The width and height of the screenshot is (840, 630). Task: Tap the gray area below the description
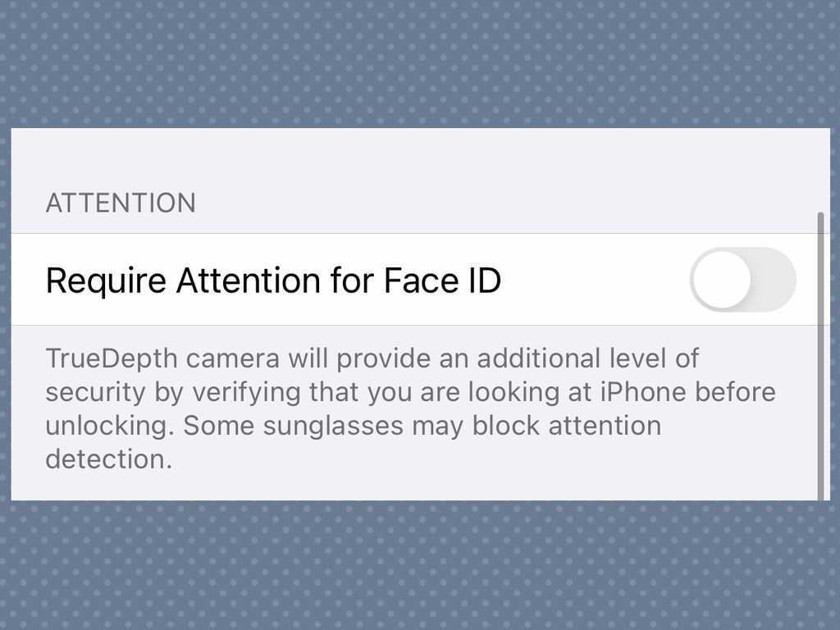pos(410,484)
